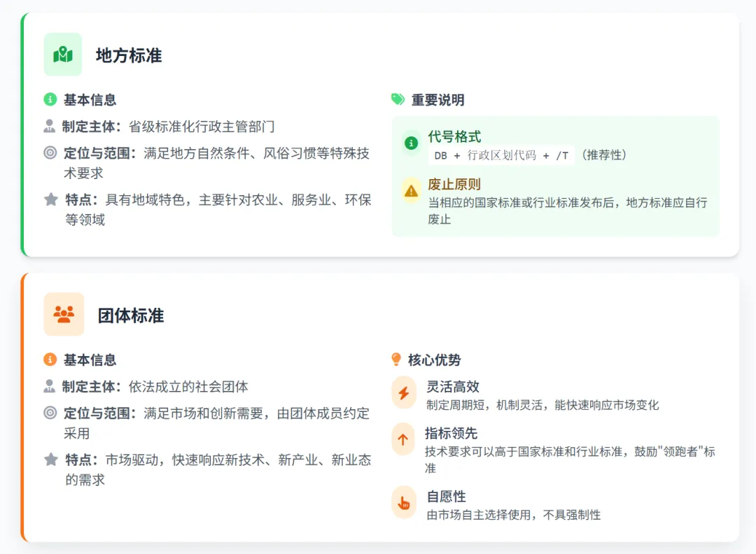Click the person icon beside 省级标准化行政主管部门
This screenshot has height=554, width=756.
click(x=49, y=127)
